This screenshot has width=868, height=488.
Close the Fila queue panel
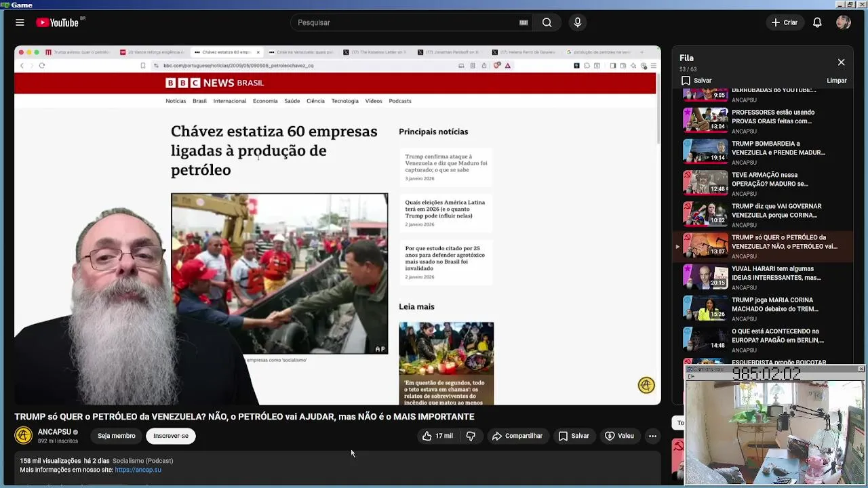pos(841,62)
